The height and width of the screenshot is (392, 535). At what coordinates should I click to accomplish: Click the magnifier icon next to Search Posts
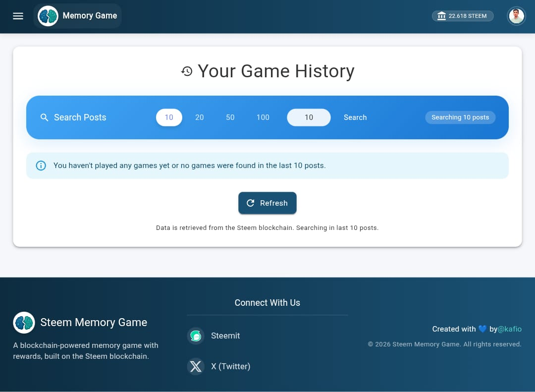[44, 117]
